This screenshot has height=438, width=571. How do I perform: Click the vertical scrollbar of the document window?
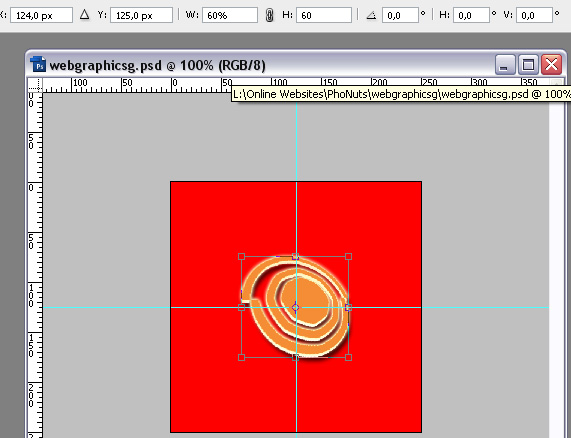pos(556,259)
